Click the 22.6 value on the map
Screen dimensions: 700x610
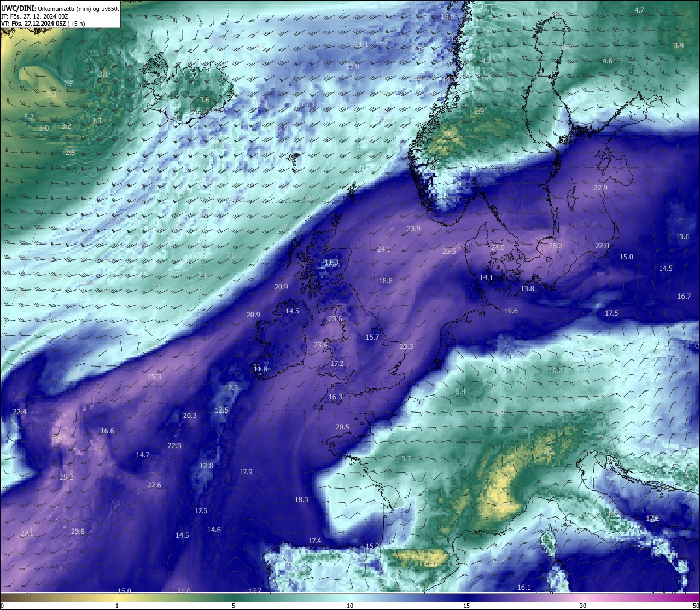(154, 485)
